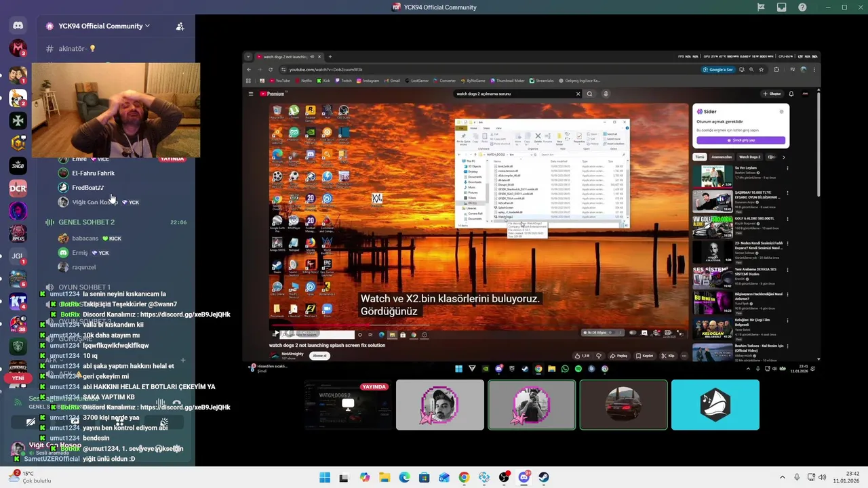Toggle camera on in voice panel
The height and width of the screenshot is (488, 868).
click(x=30, y=422)
